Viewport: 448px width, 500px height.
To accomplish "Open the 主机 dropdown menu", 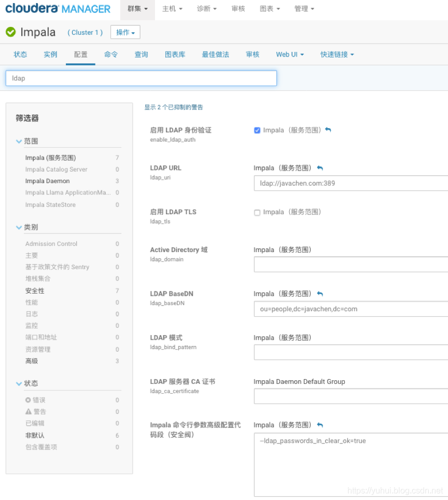I will pyautogui.click(x=172, y=9).
